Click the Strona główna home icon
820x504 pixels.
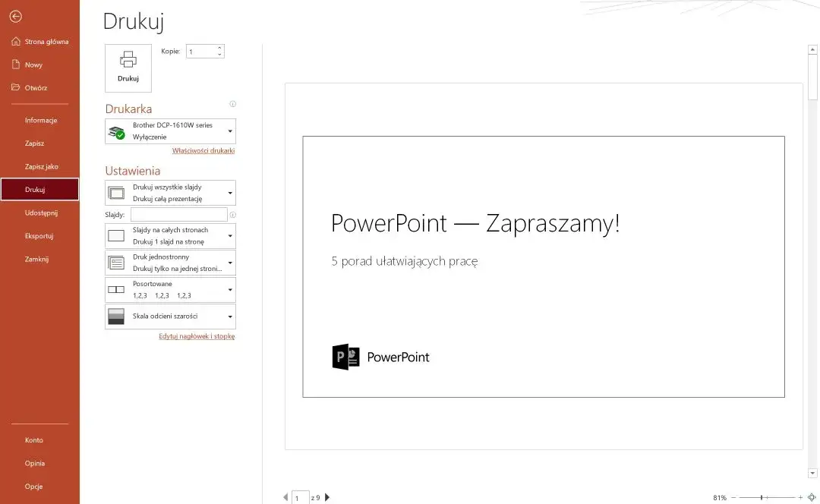(x=16, y=41)
